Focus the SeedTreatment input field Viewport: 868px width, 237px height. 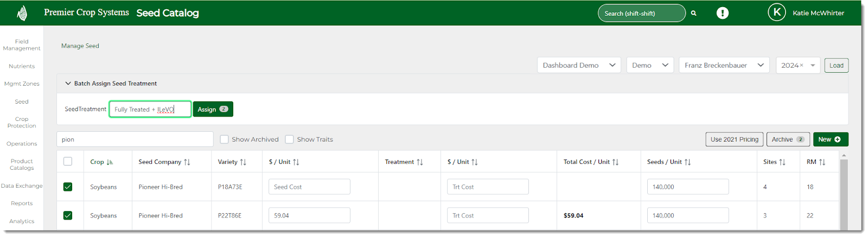click(x=150, y=109)
